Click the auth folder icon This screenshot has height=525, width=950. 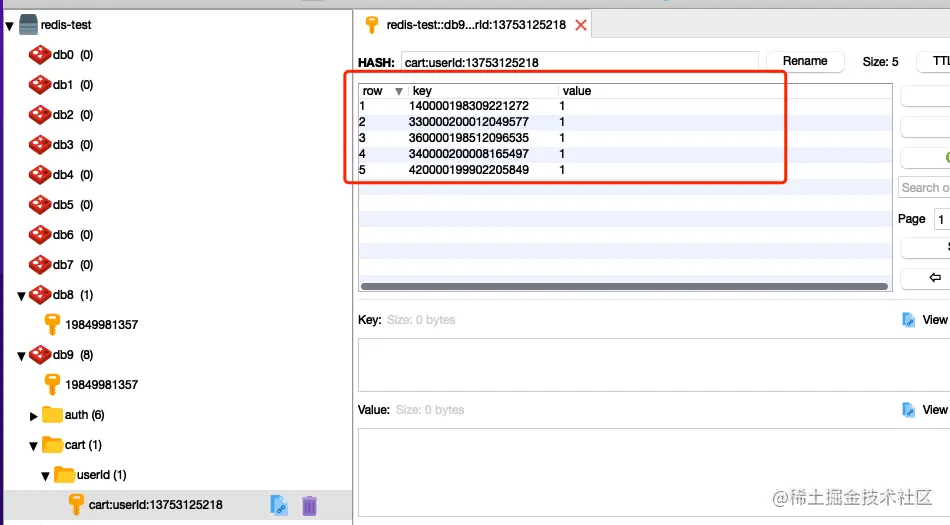point(52,415)
